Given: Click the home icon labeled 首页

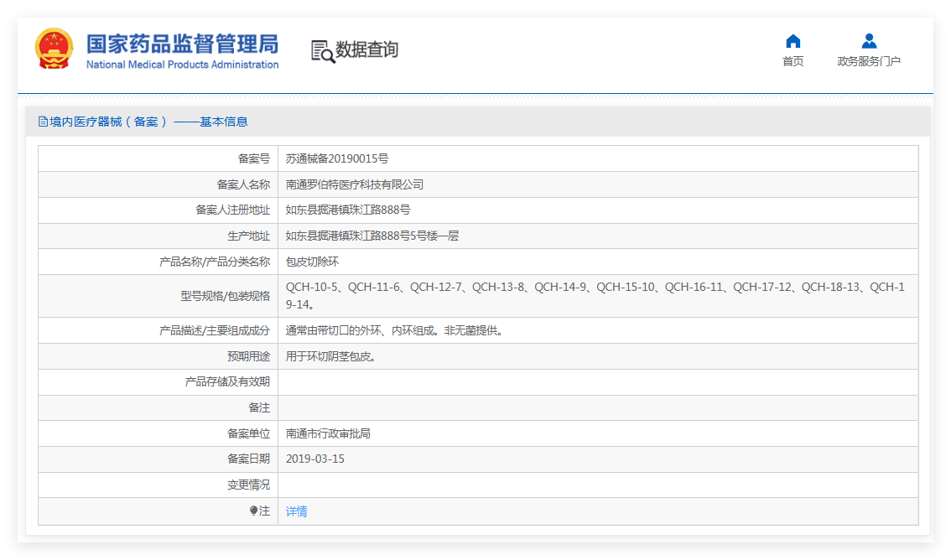Looking at the screenshot, I should tap(792, 41).
